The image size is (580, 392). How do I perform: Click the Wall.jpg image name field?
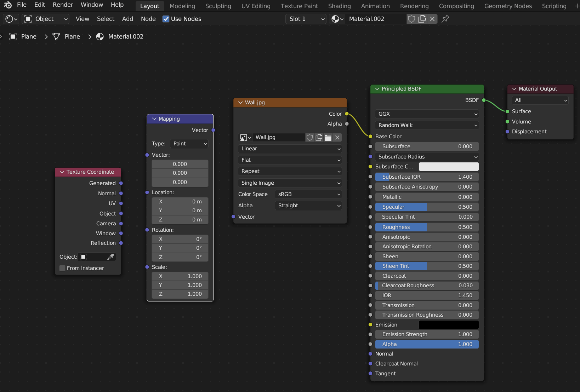(x=279, y=137)
